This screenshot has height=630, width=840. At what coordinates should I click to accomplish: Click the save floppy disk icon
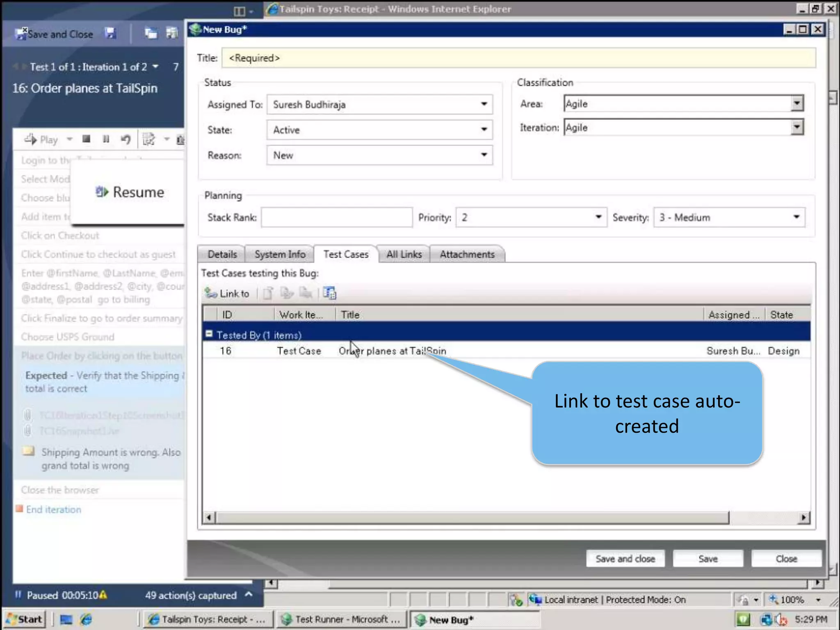(110, 34)
